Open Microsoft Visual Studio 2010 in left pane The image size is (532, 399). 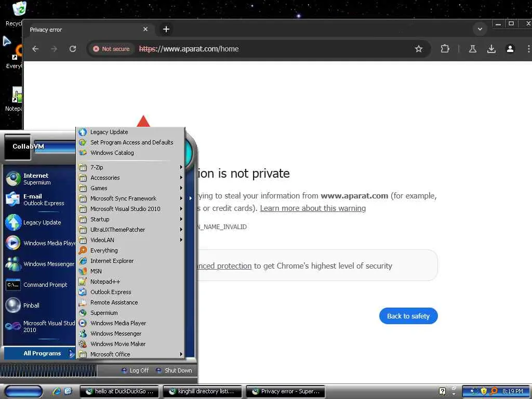[x=39, y=326]
